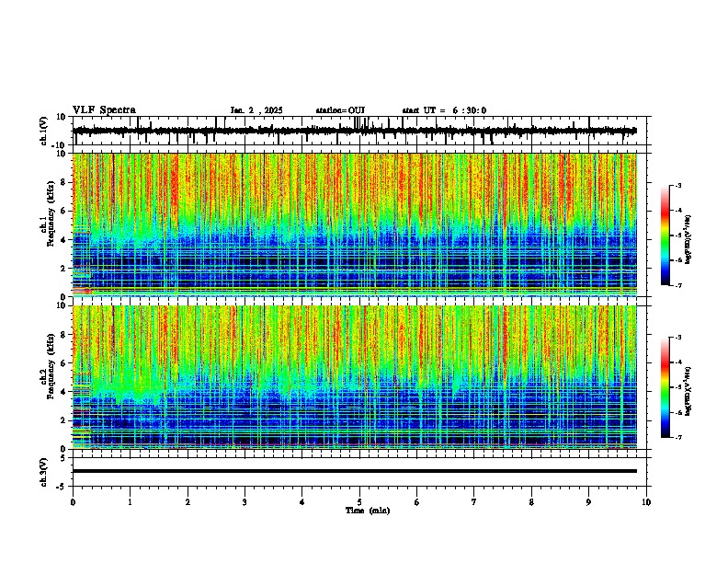Click time axis tick label "6"
728x563 pixels.
tap(417, 502)
